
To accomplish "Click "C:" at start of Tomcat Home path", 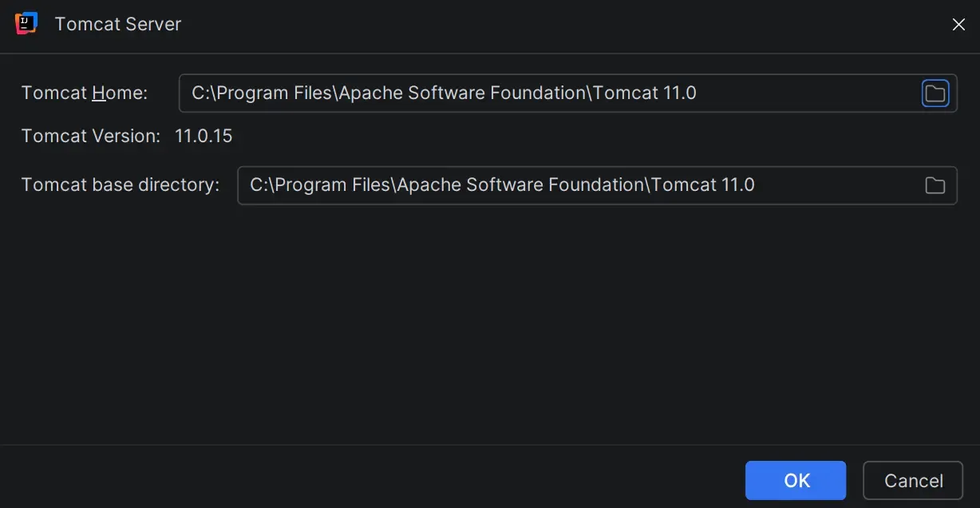I will tap(200, 93).
